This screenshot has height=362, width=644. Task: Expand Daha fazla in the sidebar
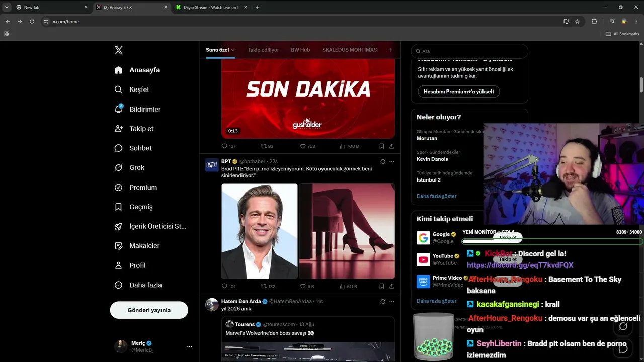[x=137, y=285]
